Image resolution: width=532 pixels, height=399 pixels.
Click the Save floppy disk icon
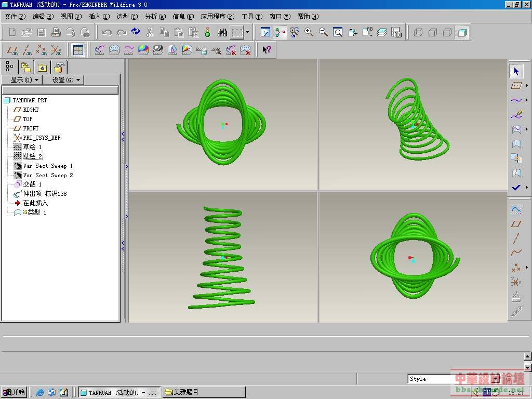42,32
